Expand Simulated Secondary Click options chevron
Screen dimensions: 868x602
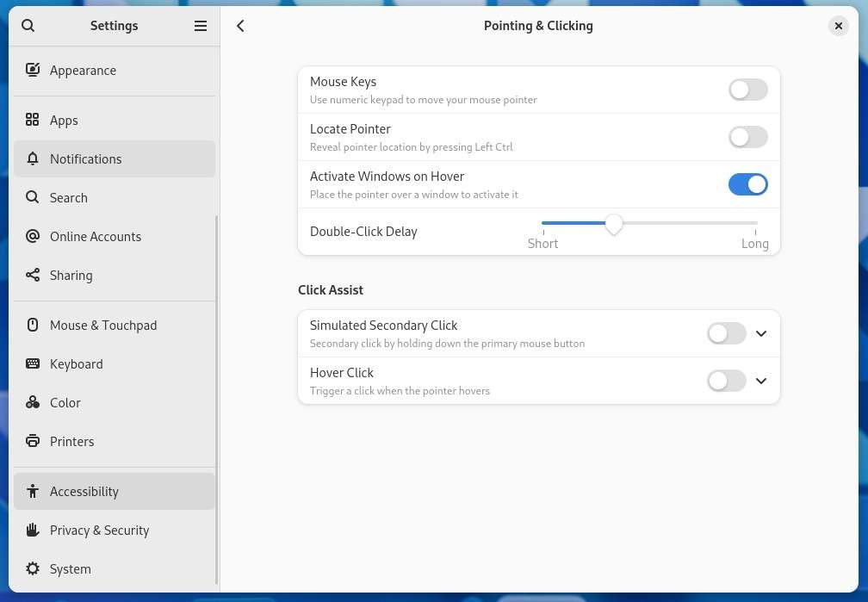point(761,333)
